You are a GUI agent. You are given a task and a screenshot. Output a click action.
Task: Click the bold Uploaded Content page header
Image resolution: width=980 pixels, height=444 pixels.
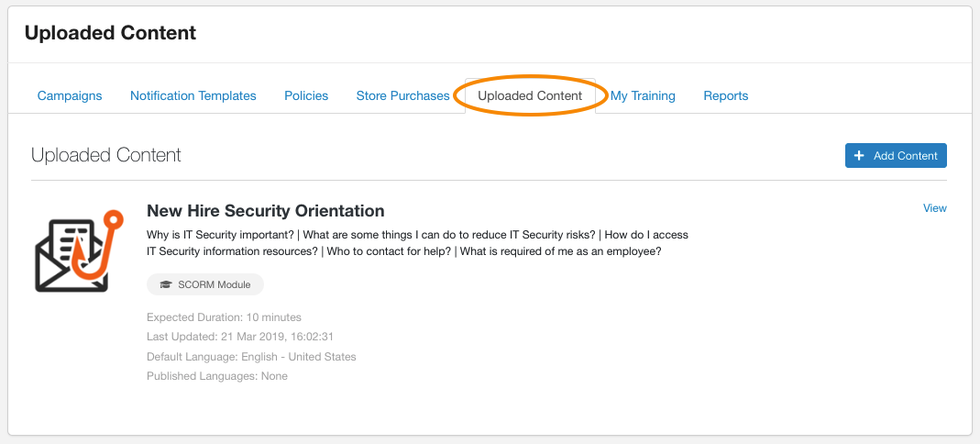click(110, 33)
